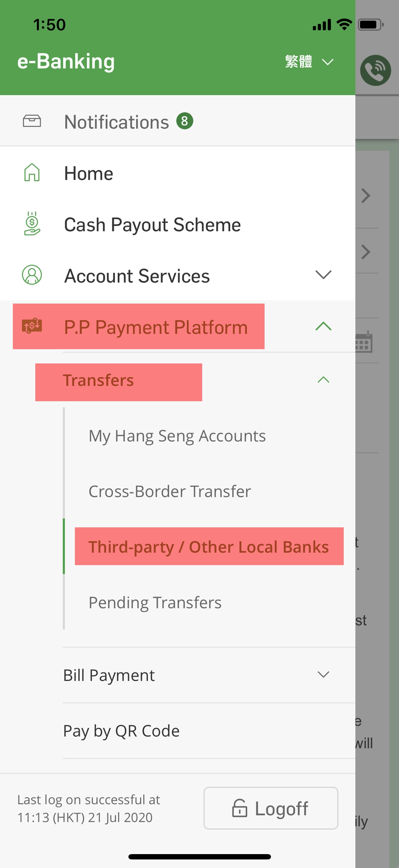Tap the Payment Platform money icon
Screen dimensions: 399x868
[32, 326]
